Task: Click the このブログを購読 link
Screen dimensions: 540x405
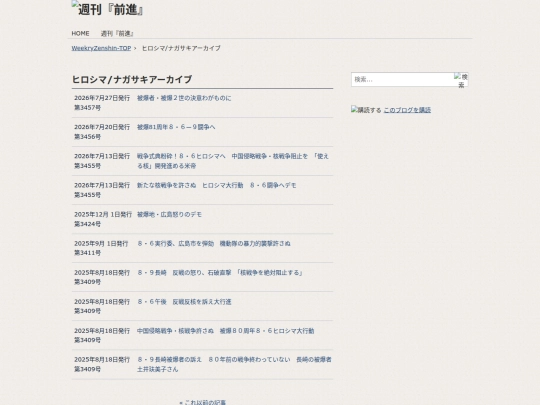Action: (407, 110)
